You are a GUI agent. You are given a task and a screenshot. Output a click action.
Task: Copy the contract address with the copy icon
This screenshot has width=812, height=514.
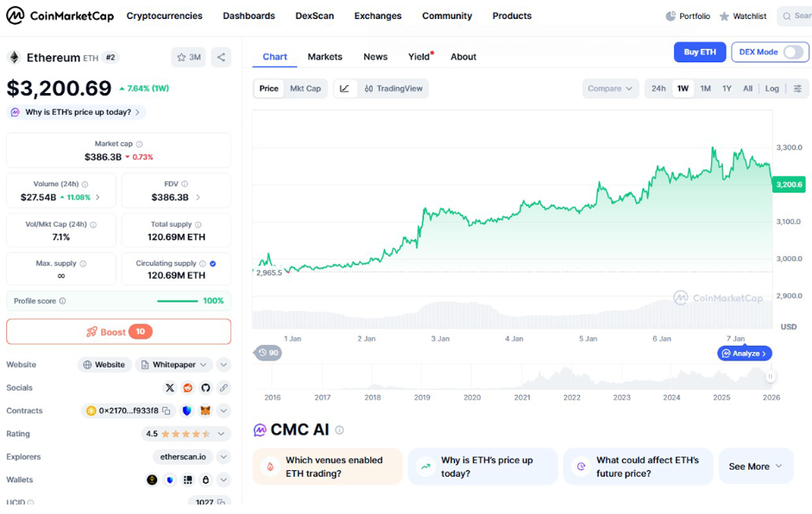pyautogui.click(x=167, y=411)
